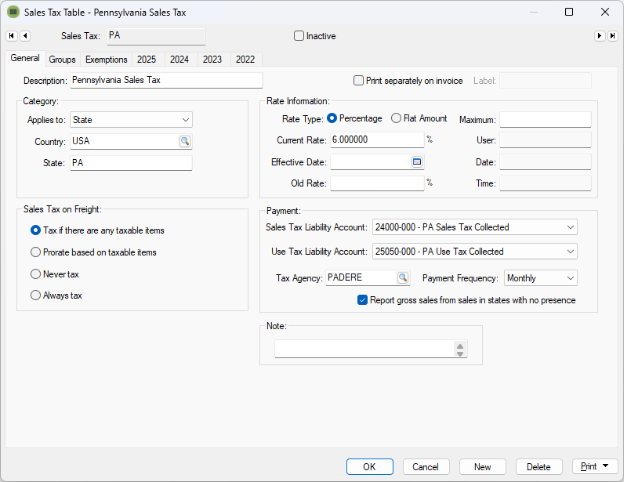The height and width of the screenshot is (482, 624).
Task: Click the Current Rate field
Action: (x=377, y=140)
